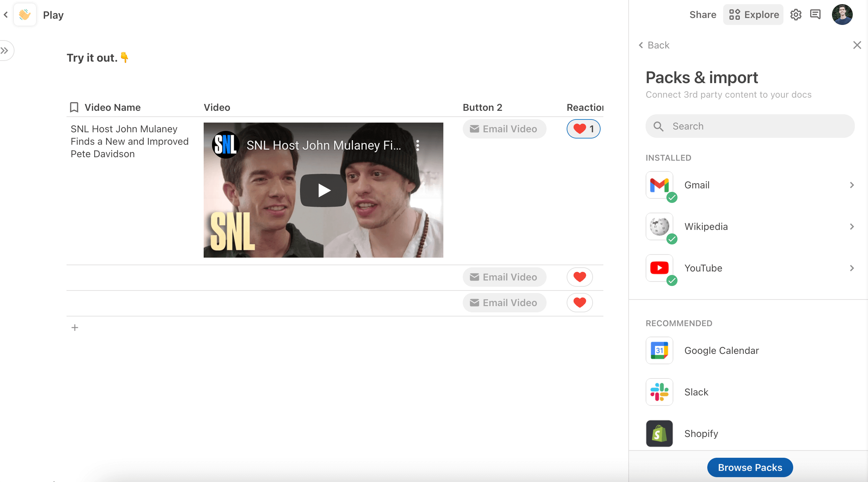
Task: Click the YouTube pack label
Action: 703,268
